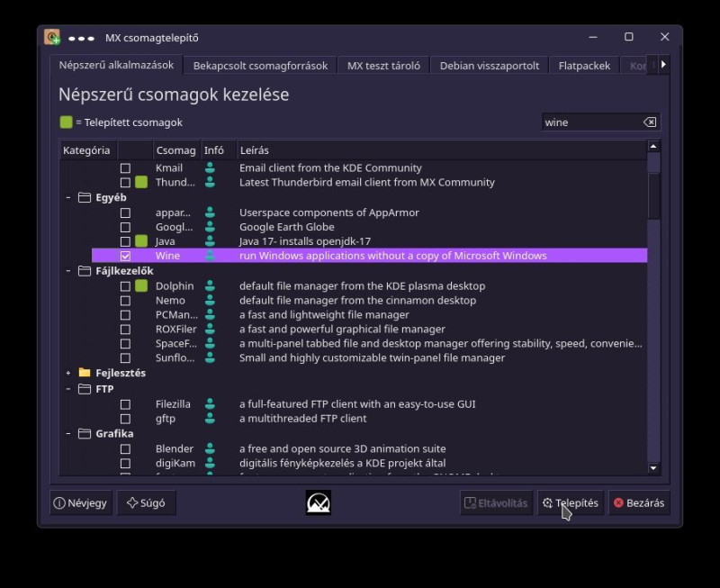Switch to Népszerű alkalmazások tab

pos(116,65)
